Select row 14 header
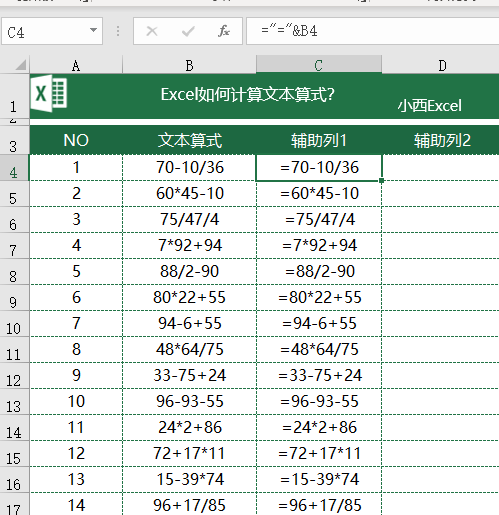This screenshot has height=515, width=499. pos(14,428)
